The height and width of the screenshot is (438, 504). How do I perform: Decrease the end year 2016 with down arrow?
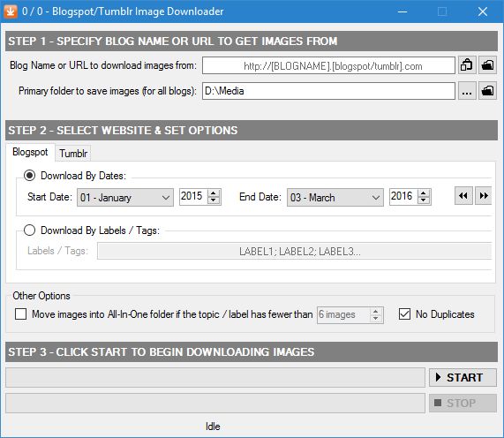click(x=424, y=200)
